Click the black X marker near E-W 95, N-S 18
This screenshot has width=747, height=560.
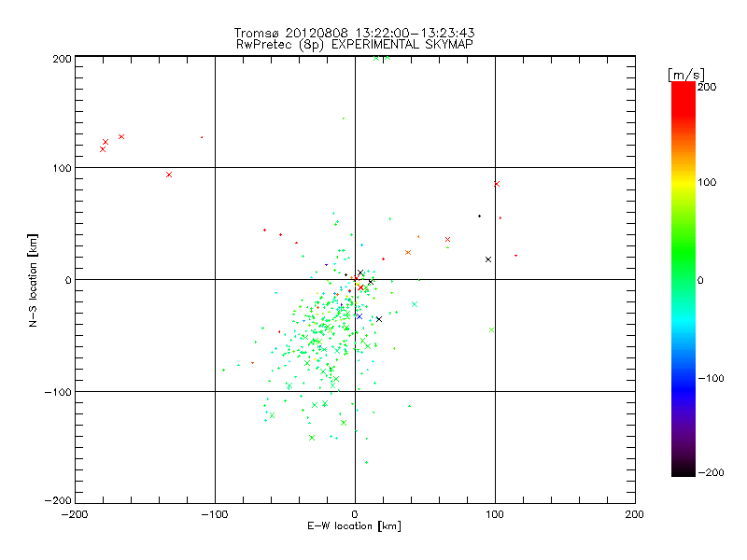[488, 259]
